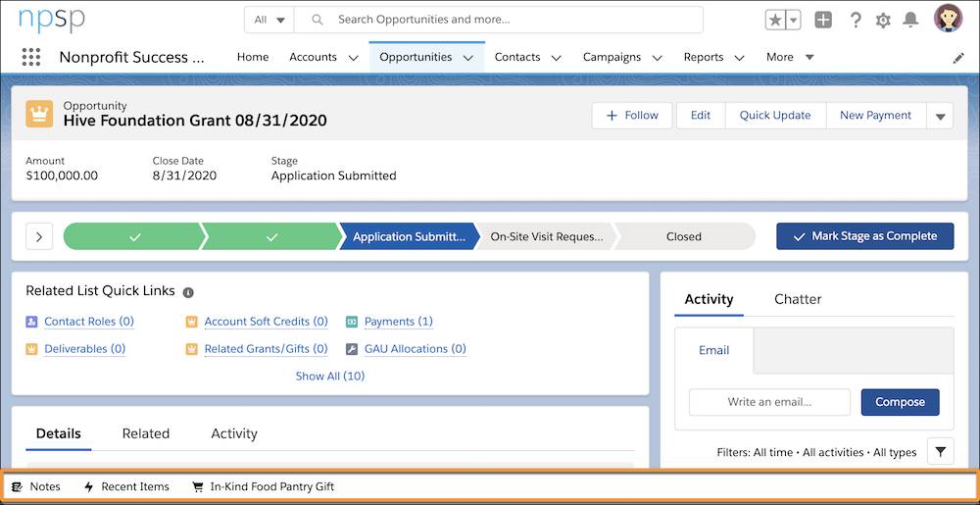Click Mark Stage as Complete

point(865,236)
